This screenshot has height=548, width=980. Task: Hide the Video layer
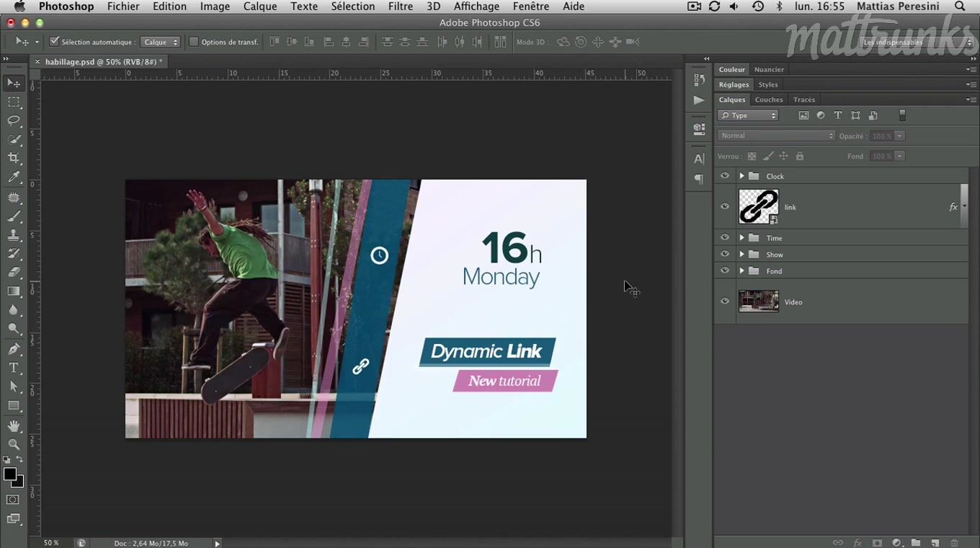[725, 301]
